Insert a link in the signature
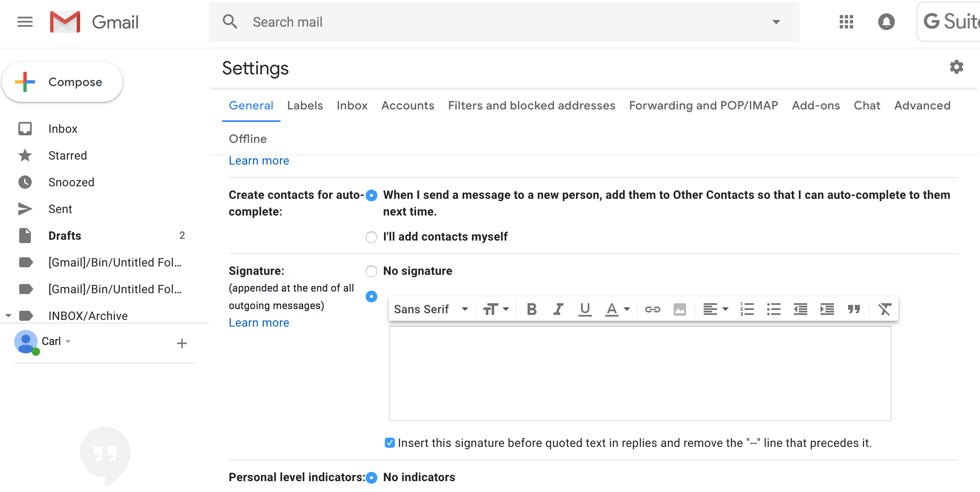Screen dimensions: 980x492 pos(652,309)
